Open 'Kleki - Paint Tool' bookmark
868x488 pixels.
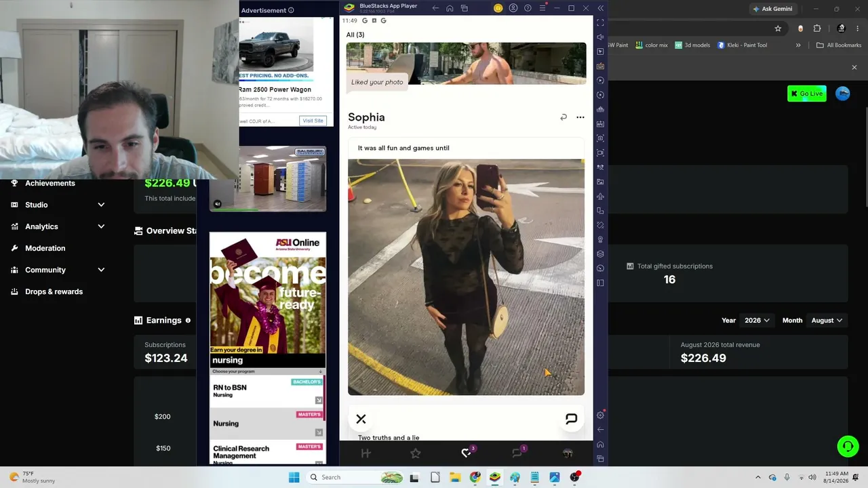(741, 45)
